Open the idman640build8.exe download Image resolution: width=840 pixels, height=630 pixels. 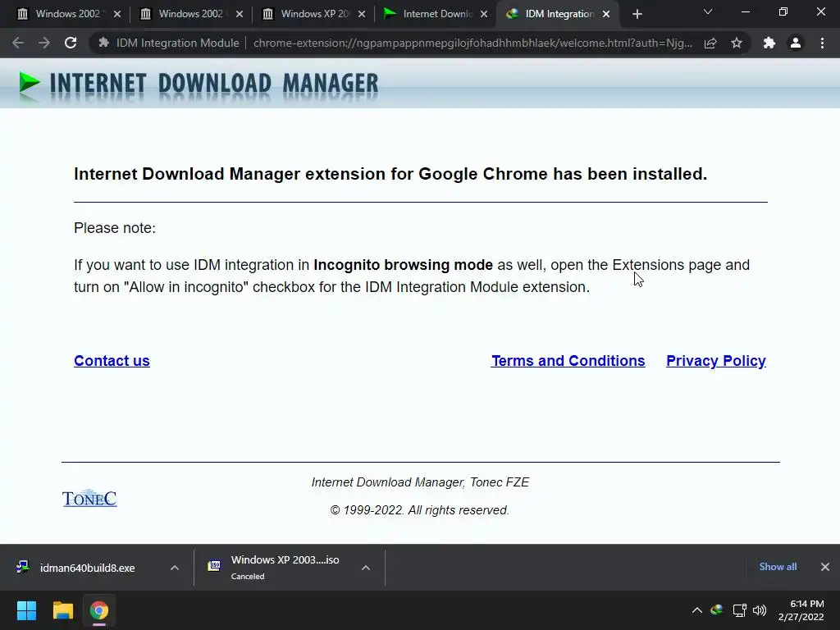[85, 568]
